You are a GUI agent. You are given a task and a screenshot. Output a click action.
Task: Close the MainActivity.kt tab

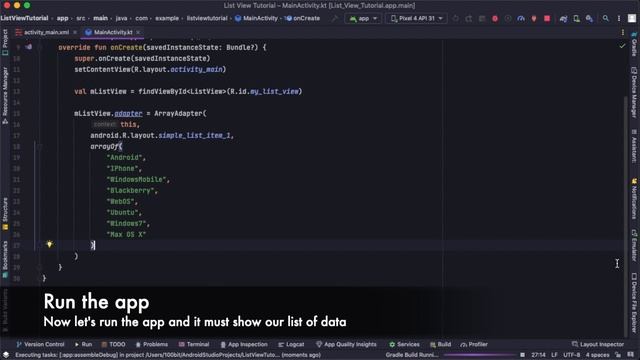click(138, 32)
